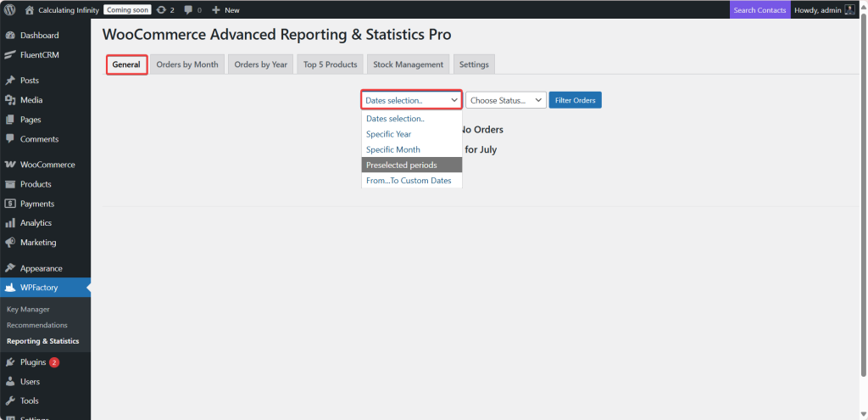The image size is (868, 420).
Task: Select the Specific Year option
Action: pos(412,134)
